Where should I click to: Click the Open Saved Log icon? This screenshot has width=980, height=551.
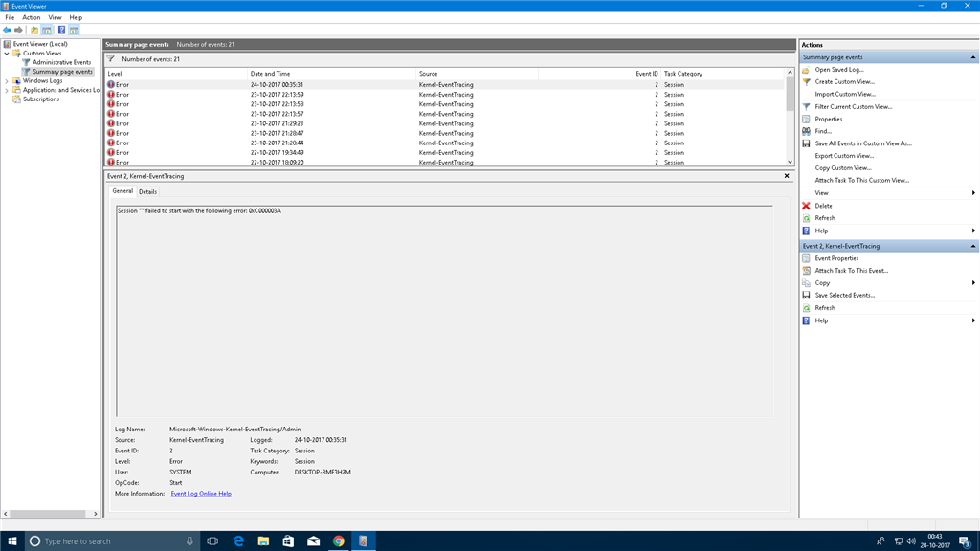click(x=806, y=69)
